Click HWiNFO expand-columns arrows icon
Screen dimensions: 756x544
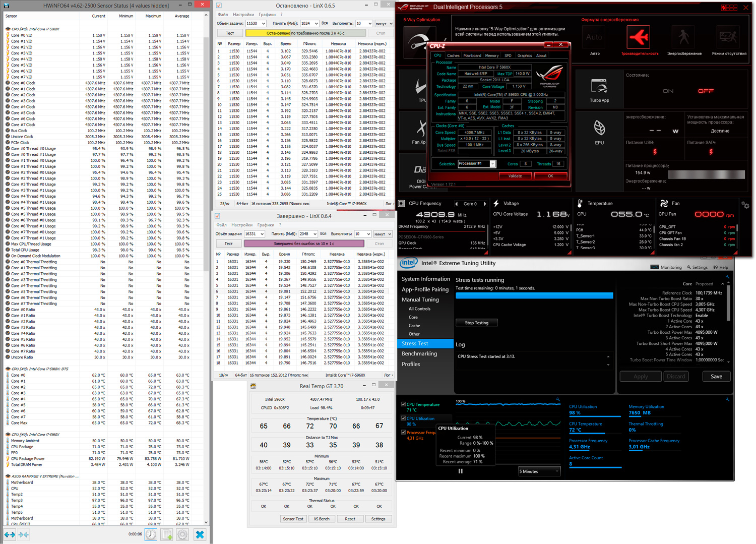click(10, 534)
